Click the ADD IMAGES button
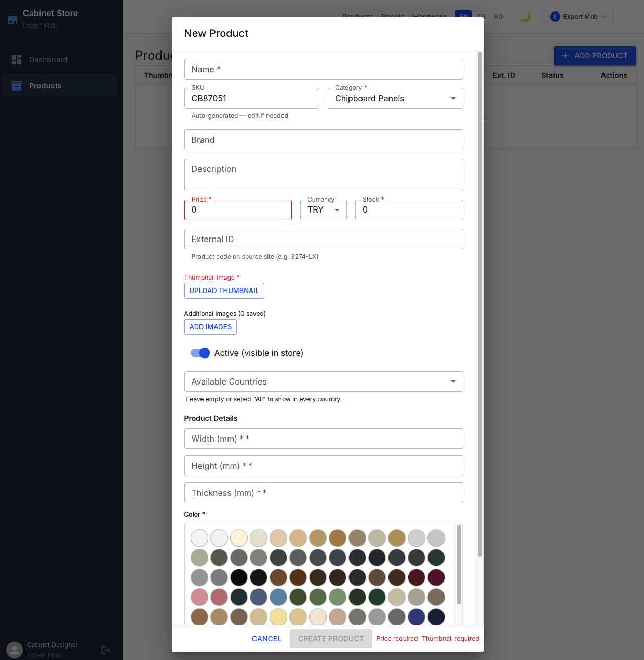This screenshot has width=644, height=660. point(210,327)
